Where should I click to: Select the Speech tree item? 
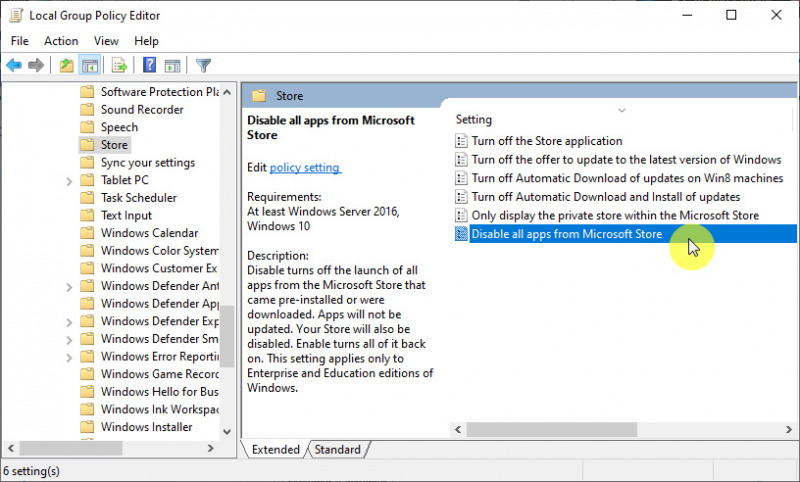[x=119, y=127]
